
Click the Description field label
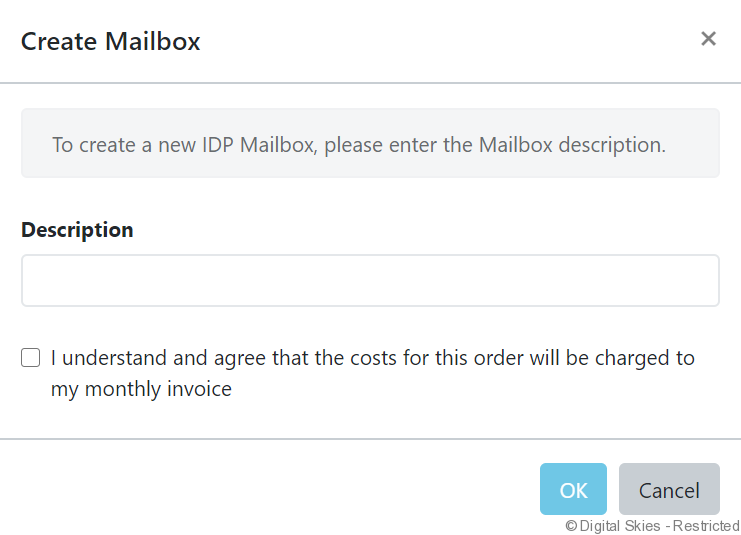(77, 230)
